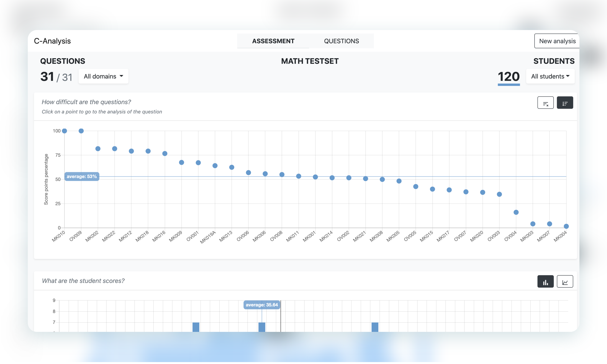607x364 pixels.
Task: Click the MK010 data point at 100
Action: (65, 131)
